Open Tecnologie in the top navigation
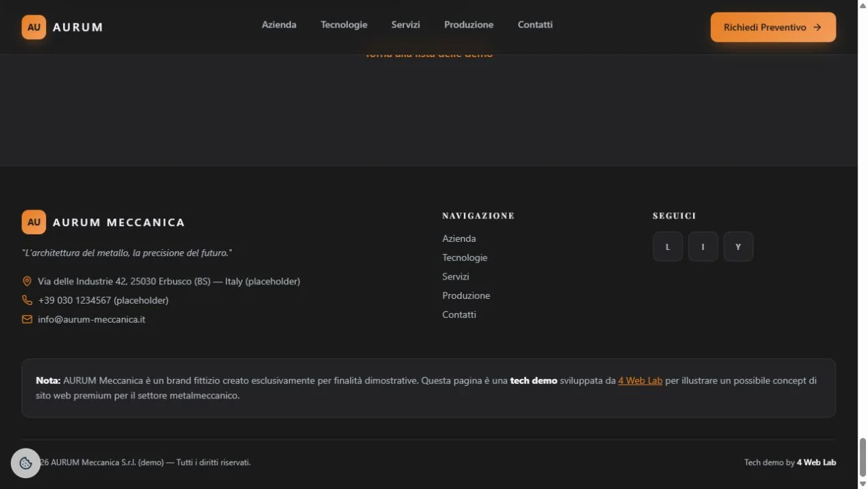The image size is (868, 489). coord(344,25)
